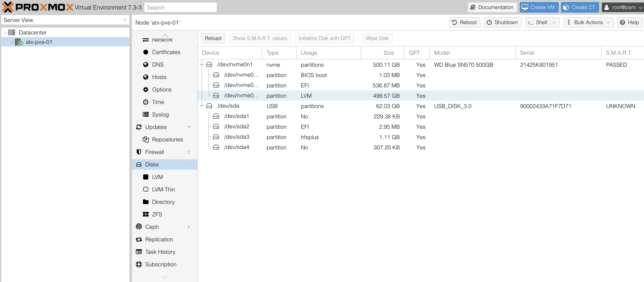Select Task History in side menu
This screenshot has height=282, width=644.
[160, 252]
